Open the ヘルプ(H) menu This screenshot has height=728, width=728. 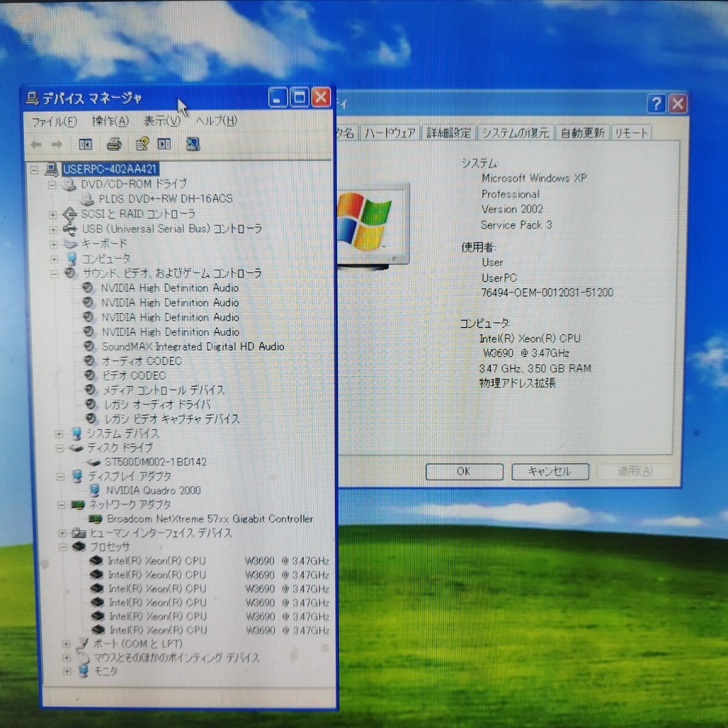point(217,121)
